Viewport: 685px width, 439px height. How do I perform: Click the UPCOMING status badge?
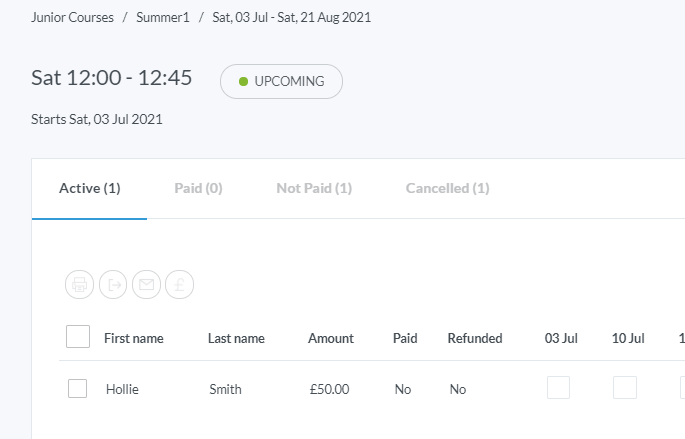[x=281, y=82]
